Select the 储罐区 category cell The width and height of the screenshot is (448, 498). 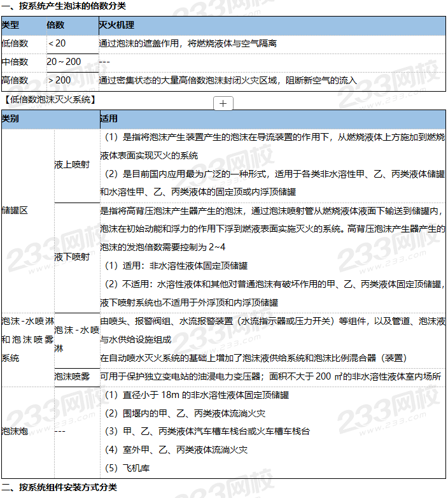(x=15, y=210)
